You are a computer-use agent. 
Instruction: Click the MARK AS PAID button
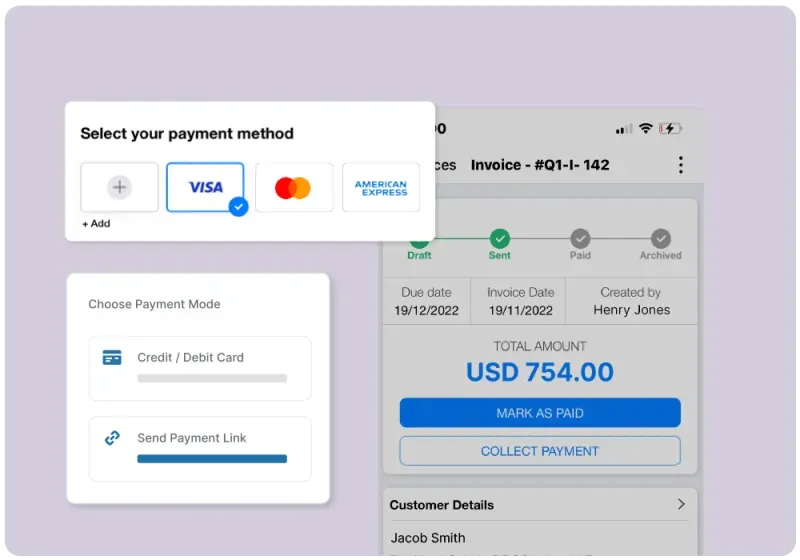[540, 413]
